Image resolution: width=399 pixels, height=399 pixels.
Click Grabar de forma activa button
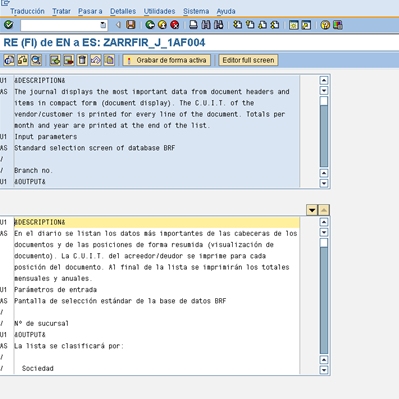(x=167, y=60)
